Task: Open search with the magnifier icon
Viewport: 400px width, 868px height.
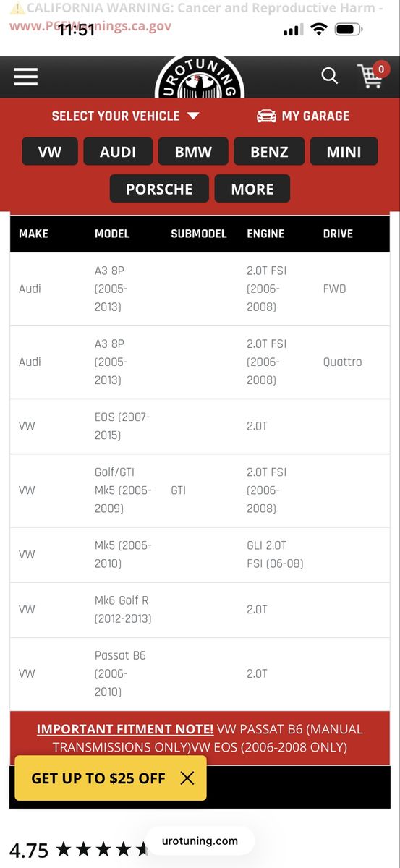Action: tap(330, 76)
